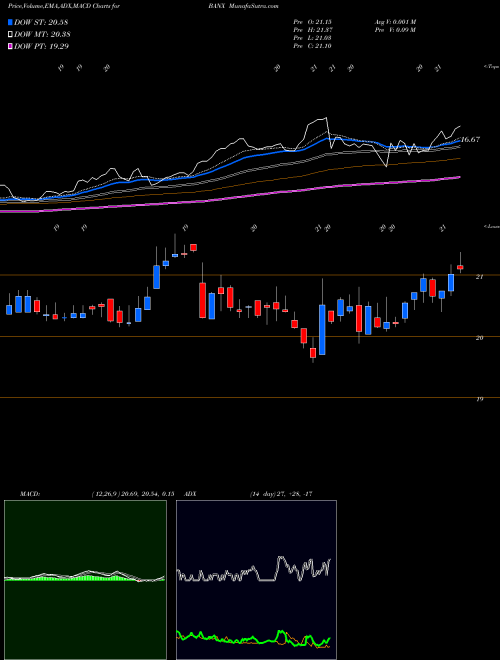Image resolution: width=500 pixels, height=660 pixels.
Task: Click the 16.67 label on EMA chart
Action: (470, 139)
